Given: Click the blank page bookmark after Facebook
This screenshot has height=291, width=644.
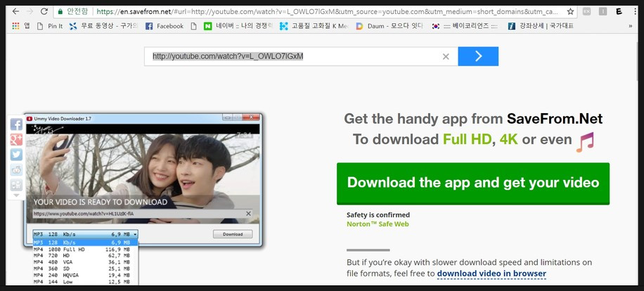Looking at the screenshot, I should 193,26.
